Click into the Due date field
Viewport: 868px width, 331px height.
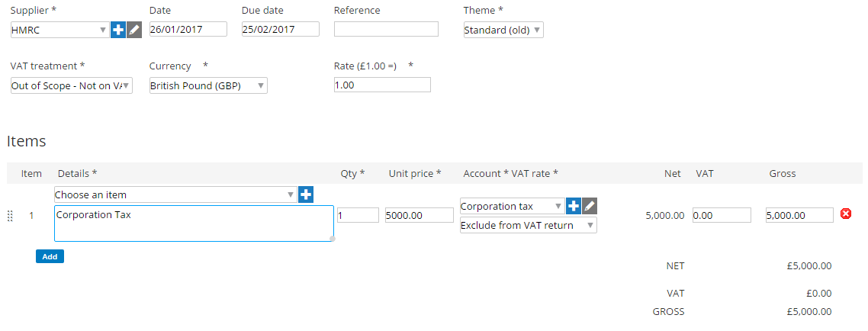[x=280, y=30]
